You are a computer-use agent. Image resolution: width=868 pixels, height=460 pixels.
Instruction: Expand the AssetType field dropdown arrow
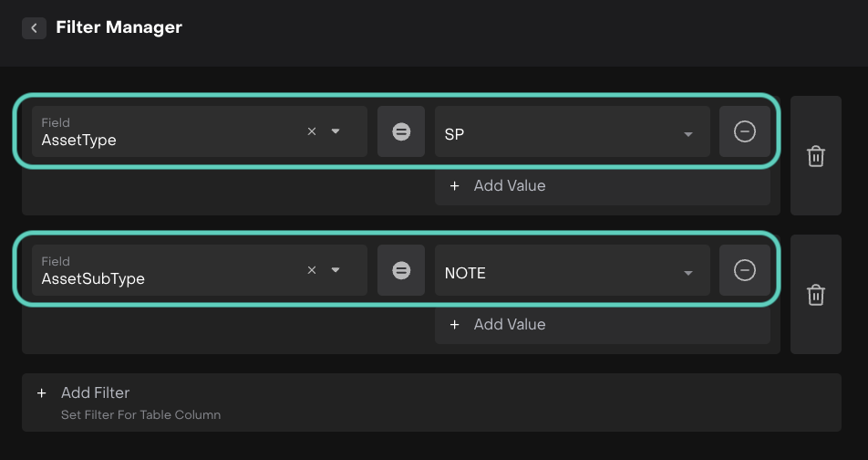[x=336, y=131]
